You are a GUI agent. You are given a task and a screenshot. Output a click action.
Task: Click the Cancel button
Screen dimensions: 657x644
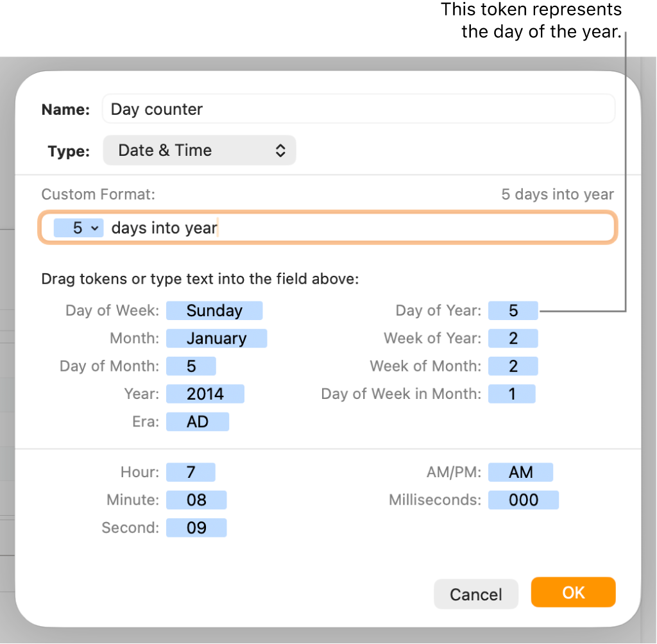point(475,593)
